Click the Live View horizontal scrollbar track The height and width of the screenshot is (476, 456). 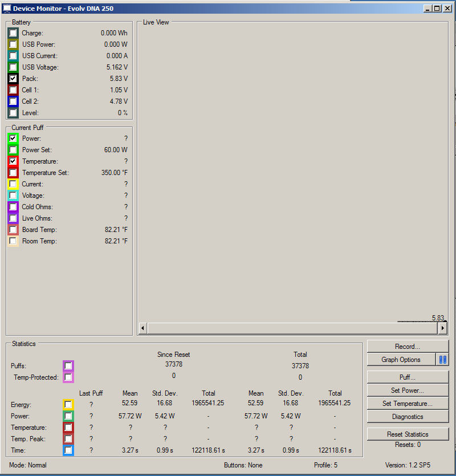(x=292, y=328)
